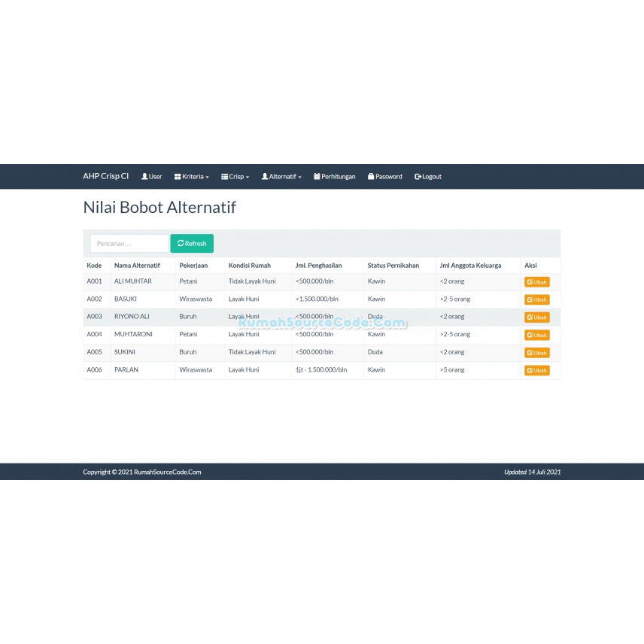Click the Ubah edit icon for PARLAN
Image resolution: width=644 pixels, height=644 pixels.
(530, 370)
